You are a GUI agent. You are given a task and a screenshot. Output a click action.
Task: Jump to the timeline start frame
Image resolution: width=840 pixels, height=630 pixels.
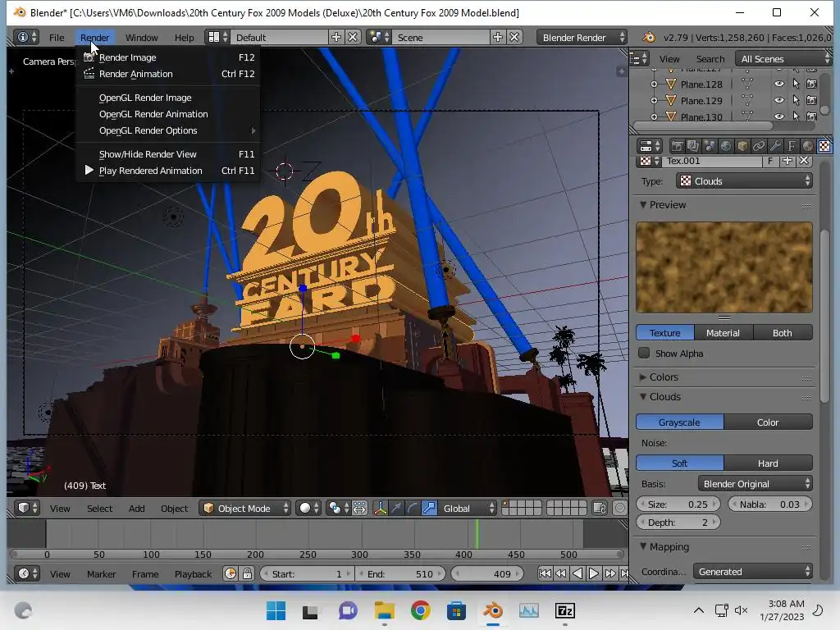(x=545, y=573)
